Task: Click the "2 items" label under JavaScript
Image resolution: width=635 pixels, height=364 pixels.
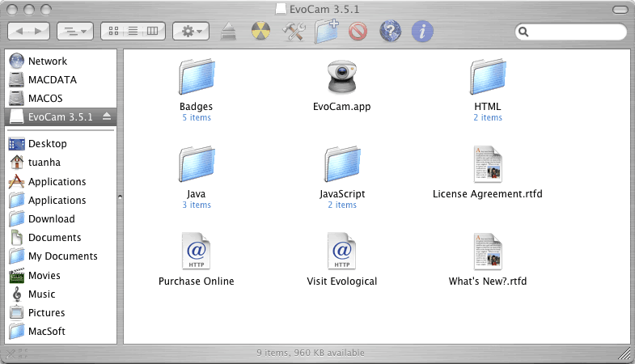Action: (x=342, y=205)
